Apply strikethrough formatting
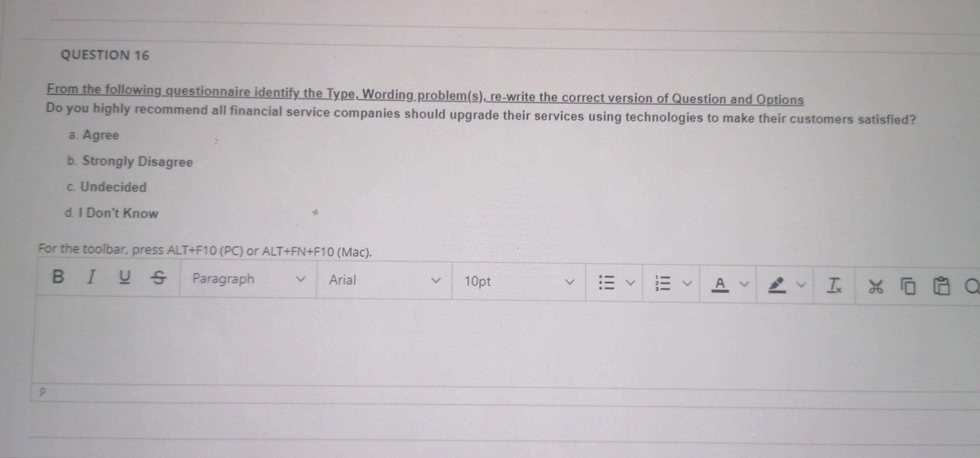Screen dimensions: 980x458 (x=159, y=277)
